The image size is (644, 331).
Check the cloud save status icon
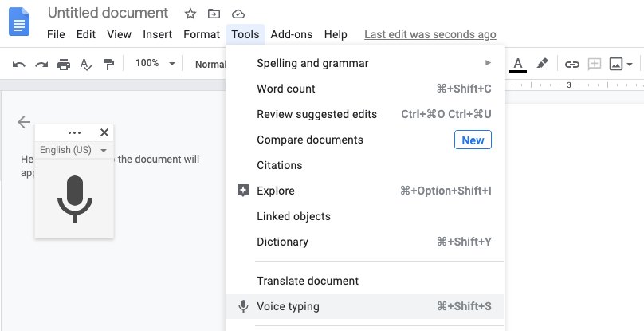[238, 14]
